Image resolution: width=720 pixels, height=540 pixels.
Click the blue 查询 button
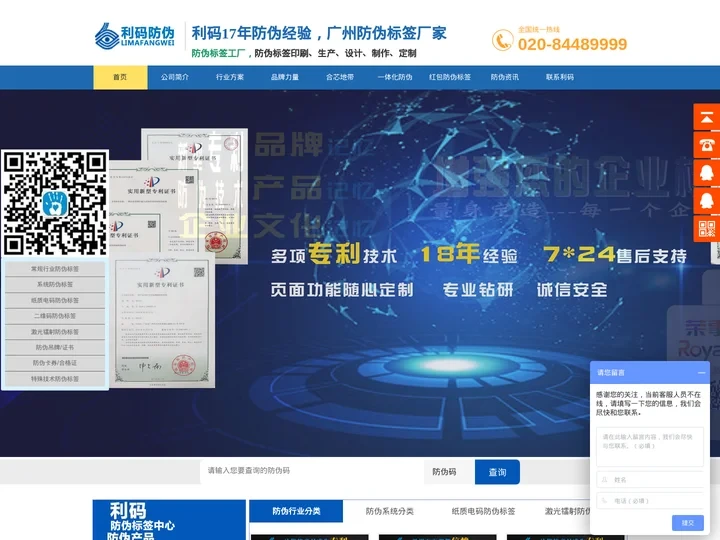(497, 472)
